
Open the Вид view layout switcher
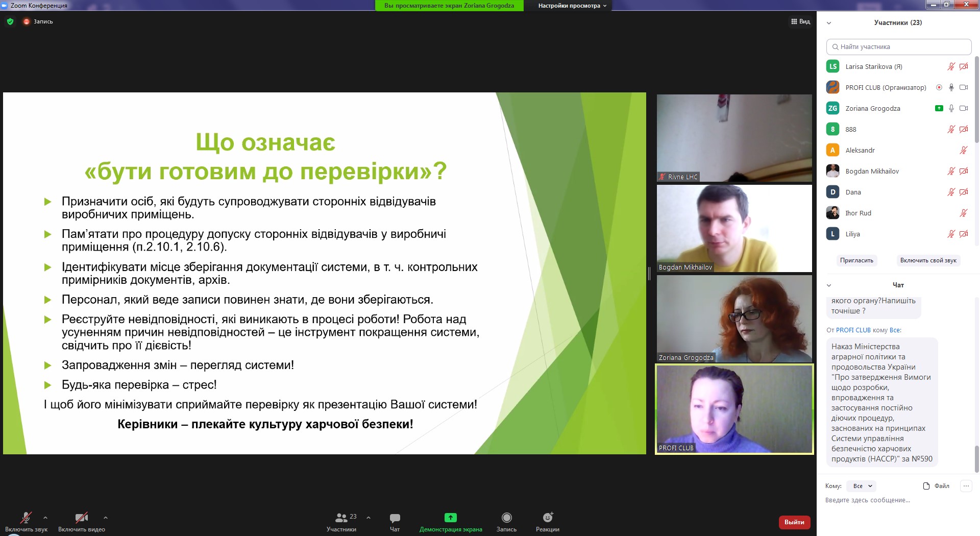point(800,21)
